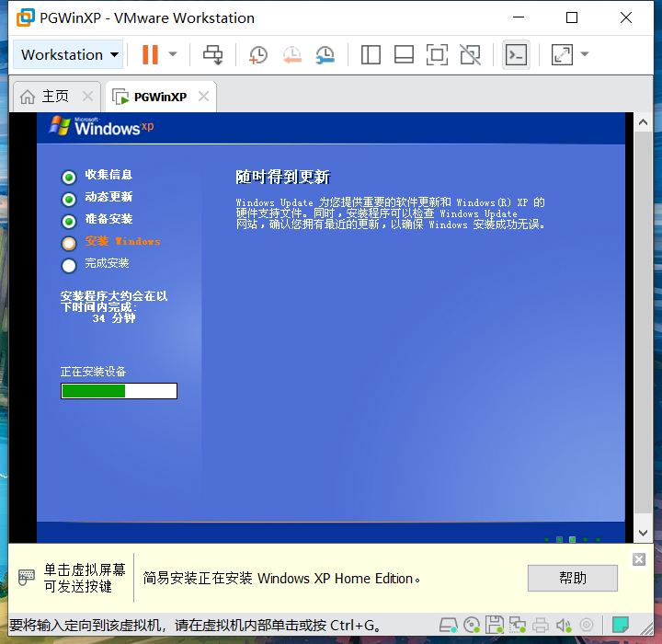Click the keyboard icon in notification bar
Screen dimensions: 662x644
[x=26, y=577]
